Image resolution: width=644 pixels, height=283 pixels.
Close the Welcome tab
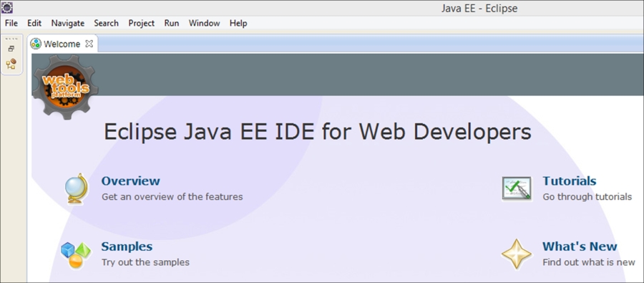(89, 44)
